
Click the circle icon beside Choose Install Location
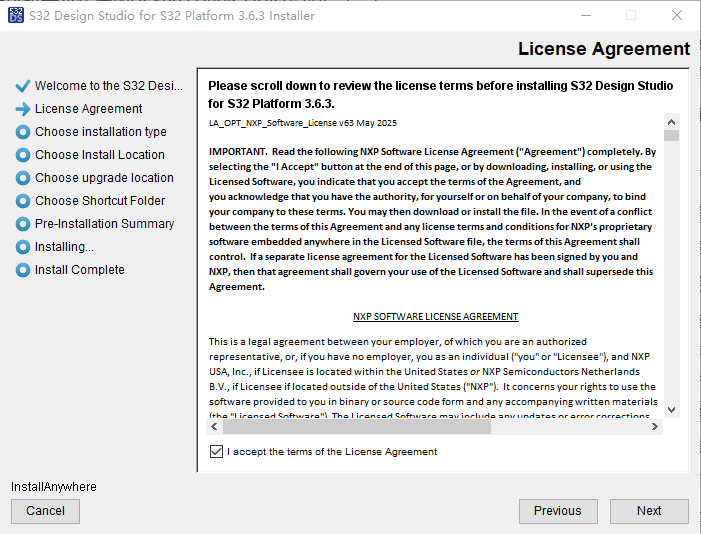(x=22, y=155)
